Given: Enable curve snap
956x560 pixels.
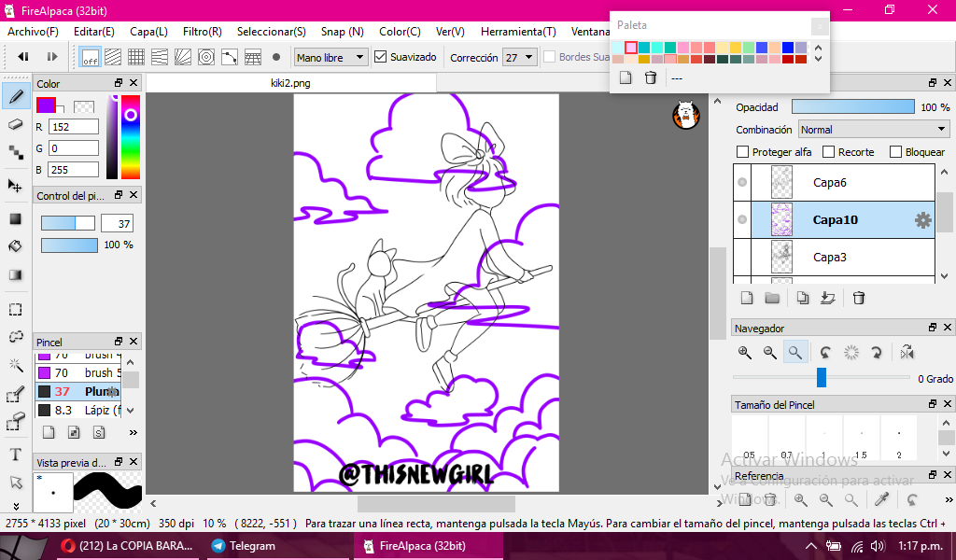Looking at the screenshot, I should point(230,57).
